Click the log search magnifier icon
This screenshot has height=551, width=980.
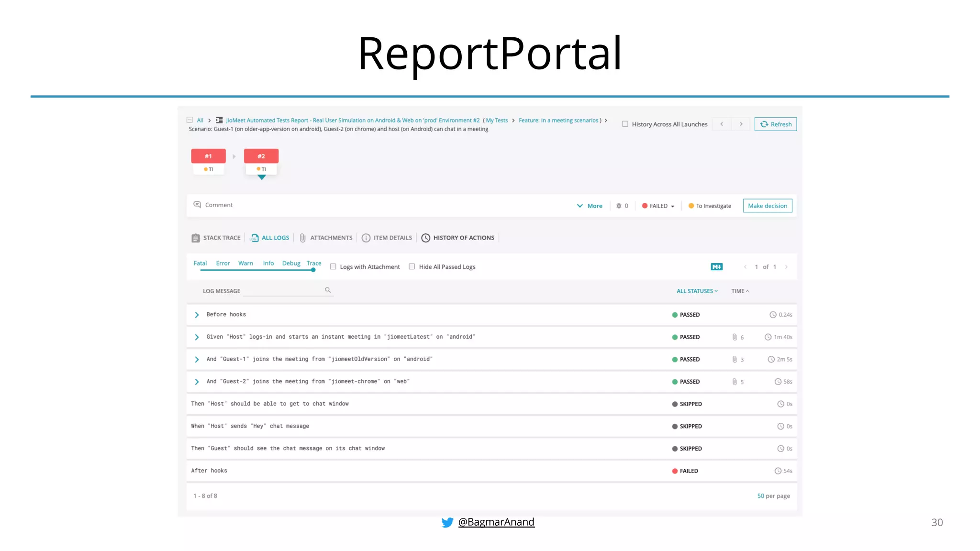pyautogui.click(x=328, y=290)
